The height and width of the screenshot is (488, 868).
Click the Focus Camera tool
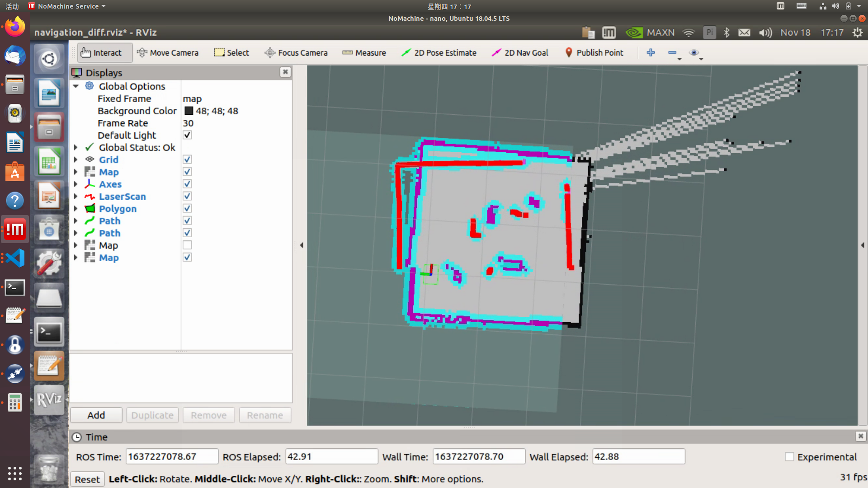pos(296,53)
